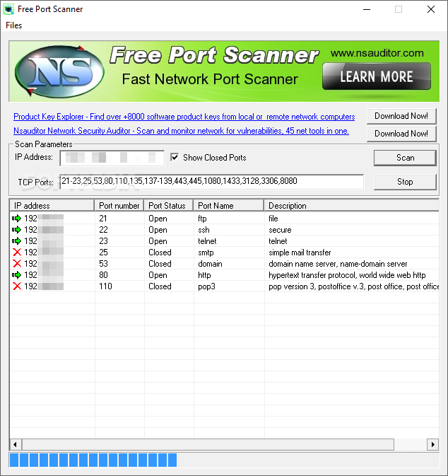Sort by Port Name column header
The width and height of the screenshot is (448, 476).
click(x=229, y=206)
